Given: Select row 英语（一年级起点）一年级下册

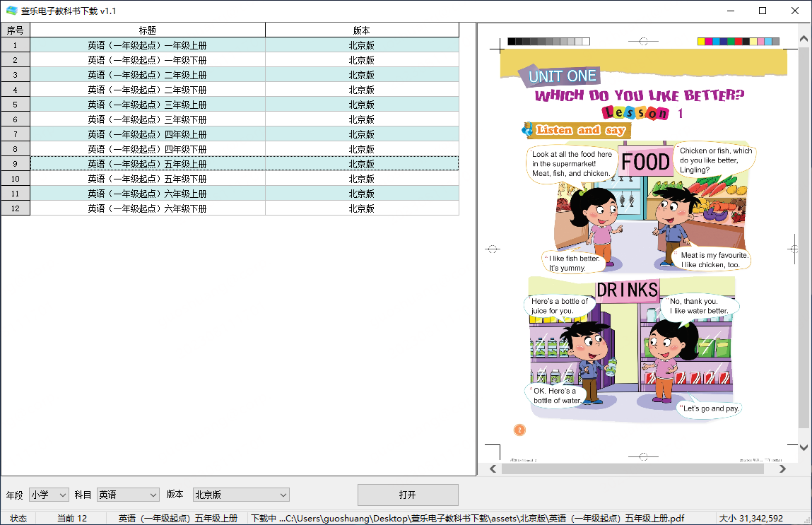Looking at the screenshot, I should (245, 60).
